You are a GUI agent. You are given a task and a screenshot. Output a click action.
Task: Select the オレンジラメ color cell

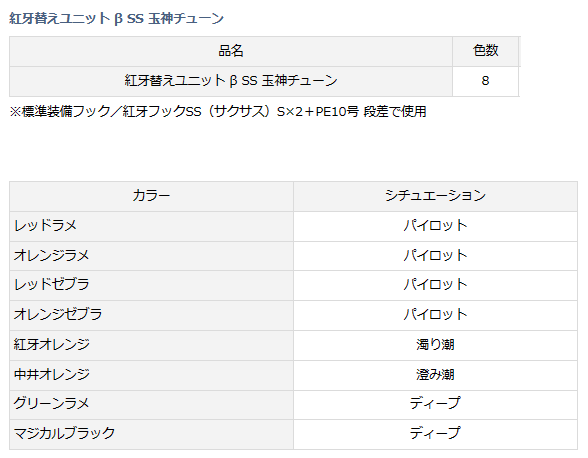coord(152,256)
